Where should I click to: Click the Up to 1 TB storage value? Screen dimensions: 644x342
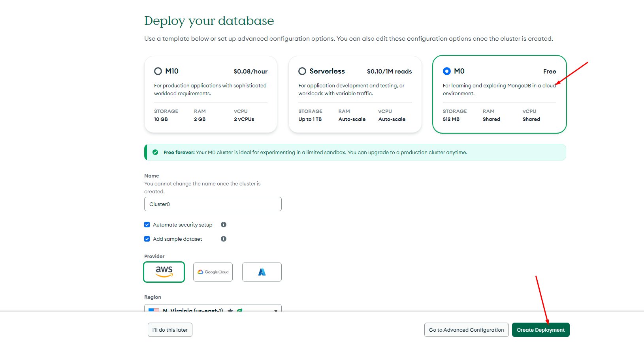point(310,119)
